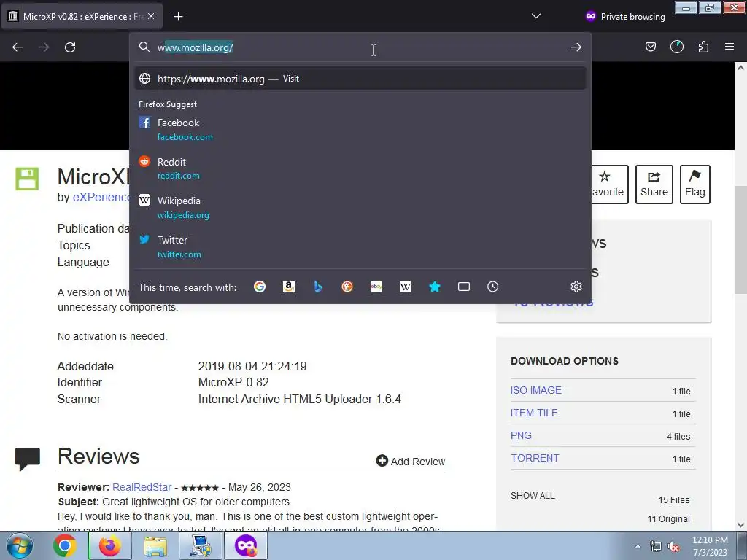This screenshot has width=747, height=560.
Task: Search this time with Amazon
Action: pyautogui.click(x=289, y=287)
